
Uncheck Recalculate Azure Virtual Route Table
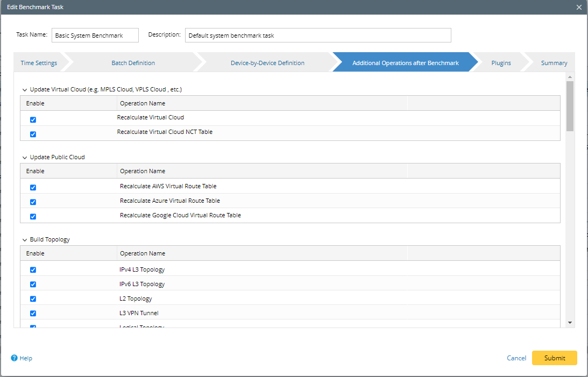tap(33, 202)
